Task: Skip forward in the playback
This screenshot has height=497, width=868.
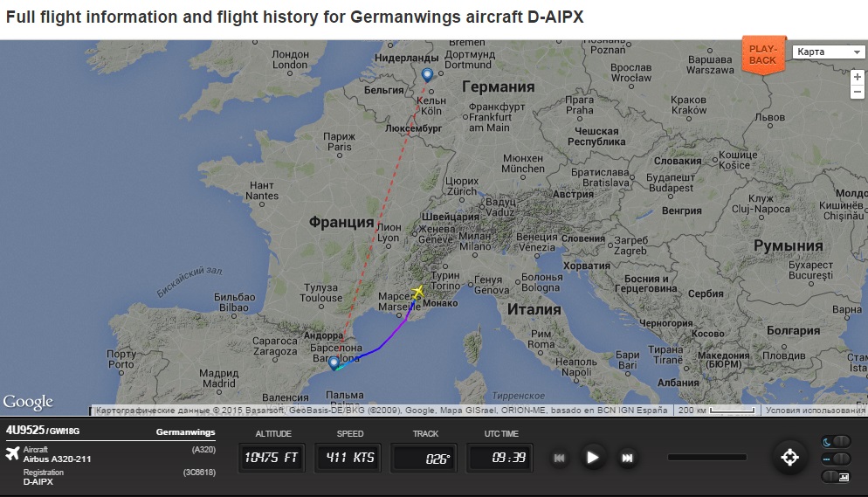Action: click(x=627, y=458)
